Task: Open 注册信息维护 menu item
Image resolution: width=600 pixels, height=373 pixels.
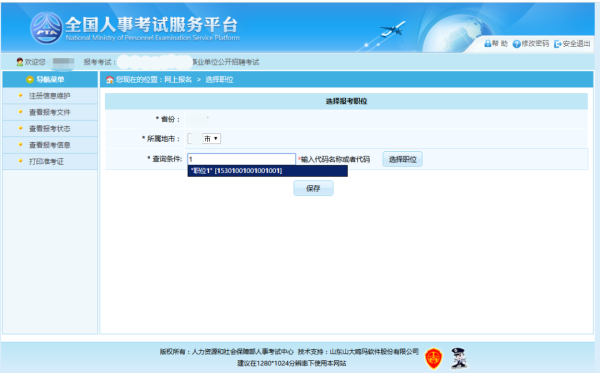Action: [x=49, y=96]
